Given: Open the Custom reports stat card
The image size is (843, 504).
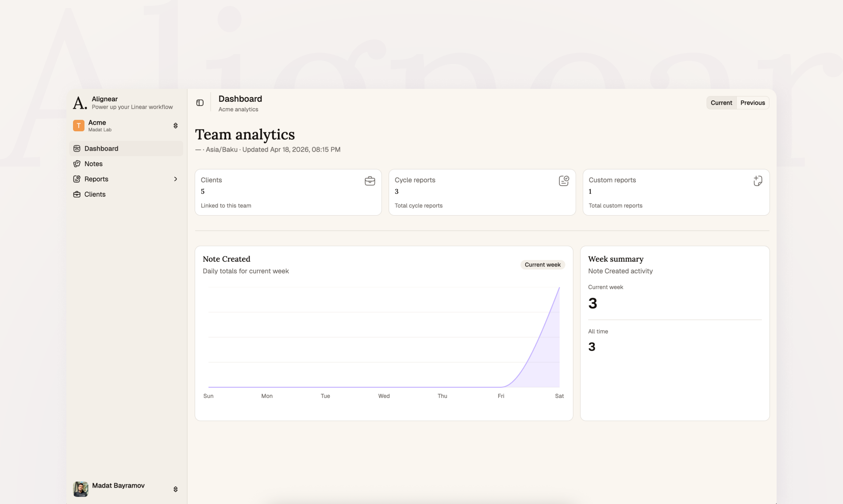Looking at the screenshot, I should click(676, 192).
